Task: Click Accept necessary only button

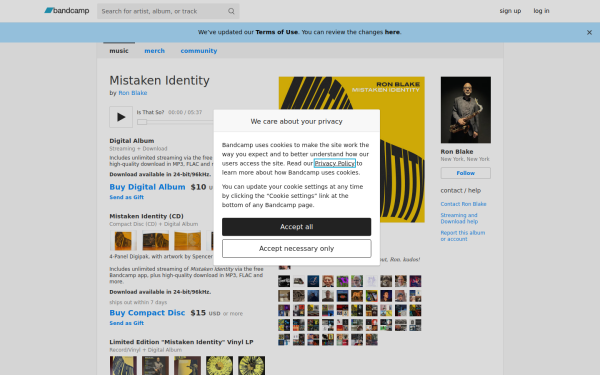Action: (297, 248)
